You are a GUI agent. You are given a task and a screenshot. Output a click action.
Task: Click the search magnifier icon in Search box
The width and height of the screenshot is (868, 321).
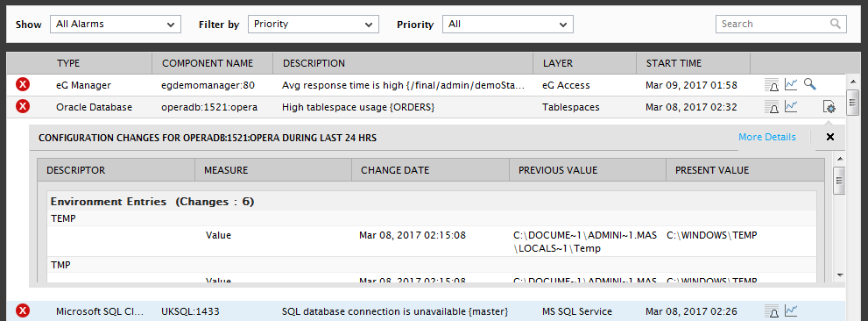tap(835, 24)
